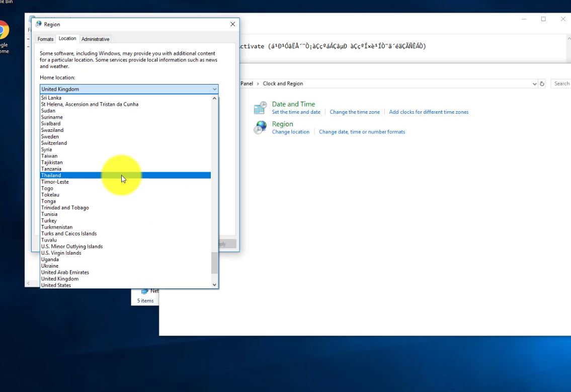Click Add clocks for different time zones
571x392 pixels.
click(x=429, y=112)
